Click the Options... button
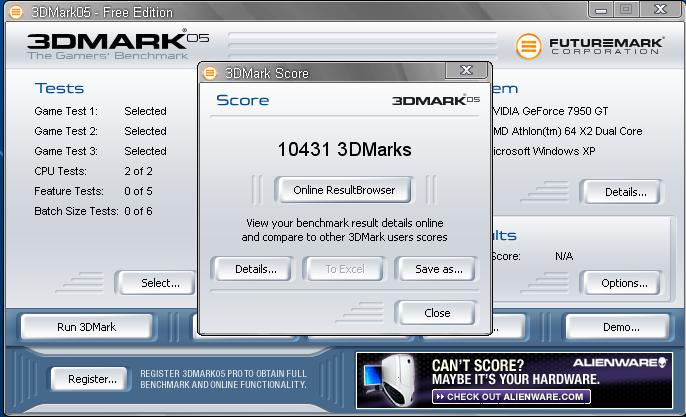Viewport: 686px width, 417px height. click(621, 283)
